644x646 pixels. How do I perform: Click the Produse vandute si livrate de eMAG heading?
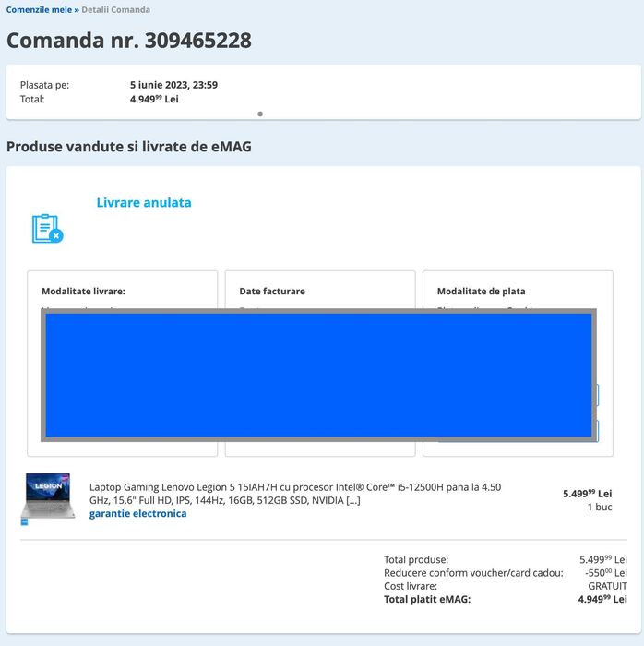[129, 147]
